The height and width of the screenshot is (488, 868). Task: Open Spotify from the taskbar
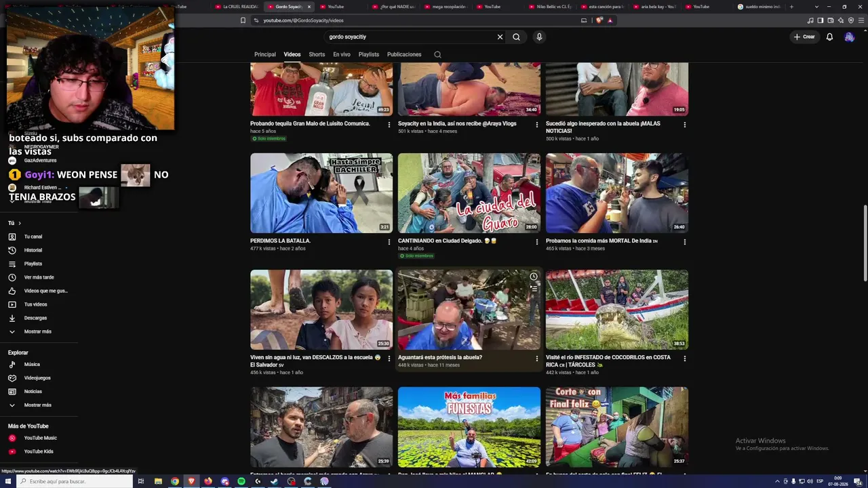click(241, 481)
